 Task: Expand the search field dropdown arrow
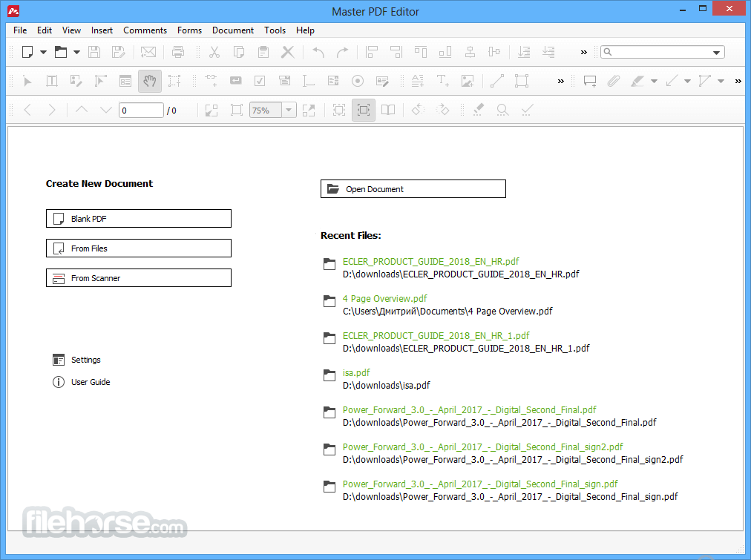click(x=717, y=52)
